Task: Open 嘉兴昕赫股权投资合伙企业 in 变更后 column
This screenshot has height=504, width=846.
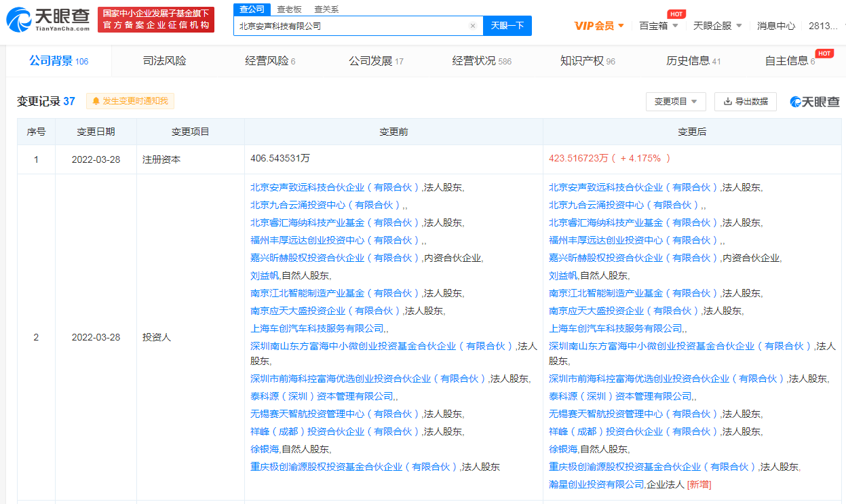Action: [634, 258]
